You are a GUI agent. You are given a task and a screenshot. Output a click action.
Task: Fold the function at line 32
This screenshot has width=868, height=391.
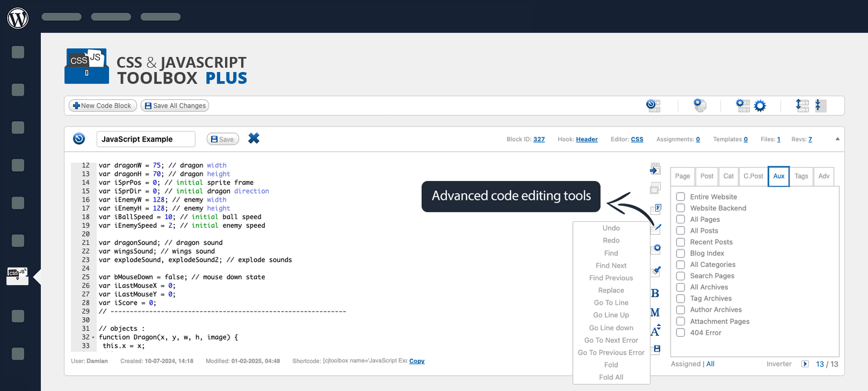coord(93,337)
